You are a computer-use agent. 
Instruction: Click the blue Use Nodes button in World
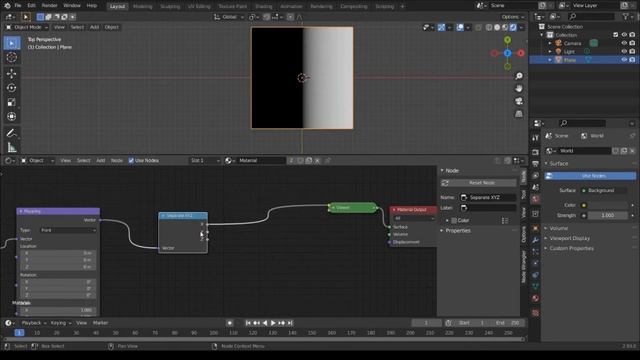tap(590, 176)
